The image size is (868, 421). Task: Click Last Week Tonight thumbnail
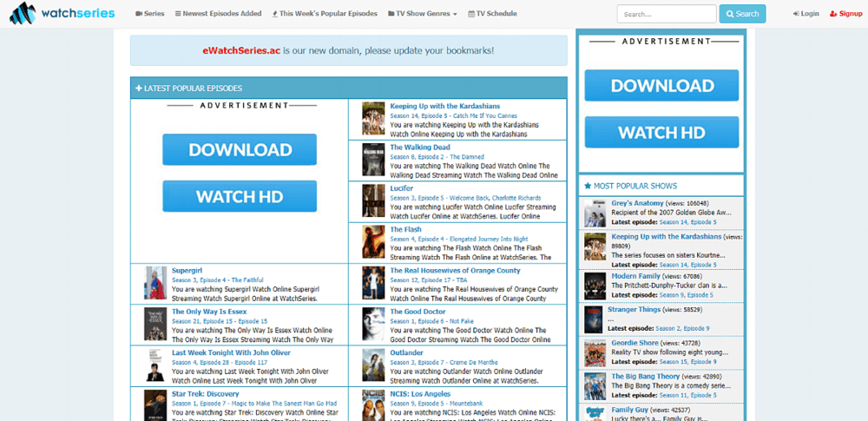point(155,365)
